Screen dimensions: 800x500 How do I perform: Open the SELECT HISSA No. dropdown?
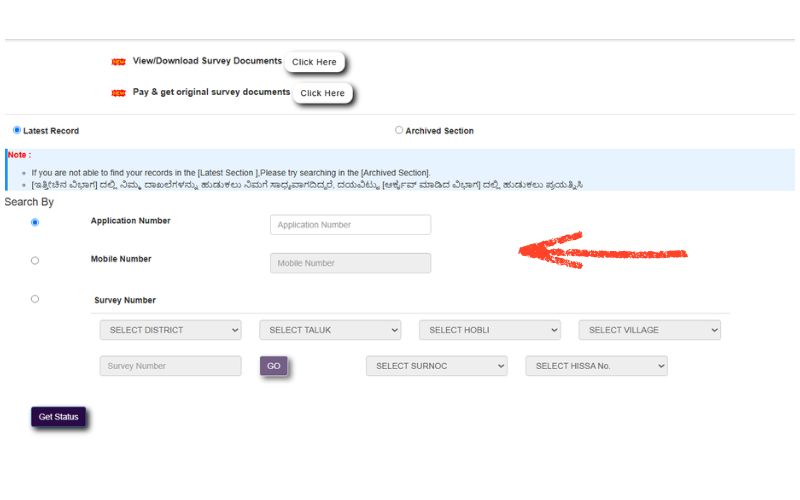[596, 366]
